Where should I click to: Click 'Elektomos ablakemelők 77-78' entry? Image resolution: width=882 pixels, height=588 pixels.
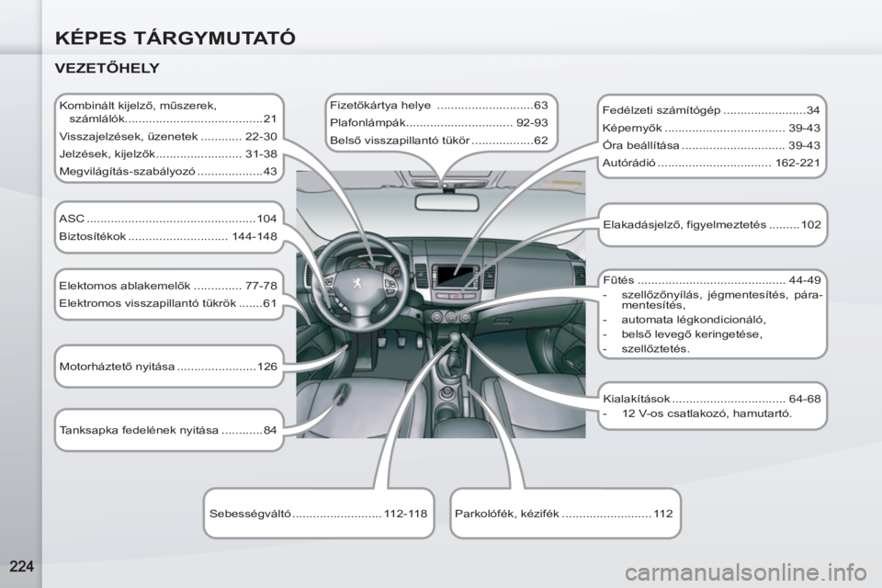168,286
